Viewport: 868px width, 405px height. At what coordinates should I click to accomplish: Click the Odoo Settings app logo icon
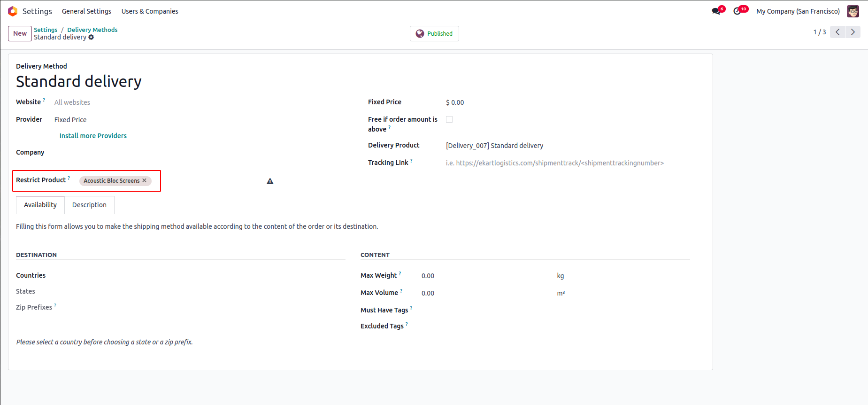(13, 11)
